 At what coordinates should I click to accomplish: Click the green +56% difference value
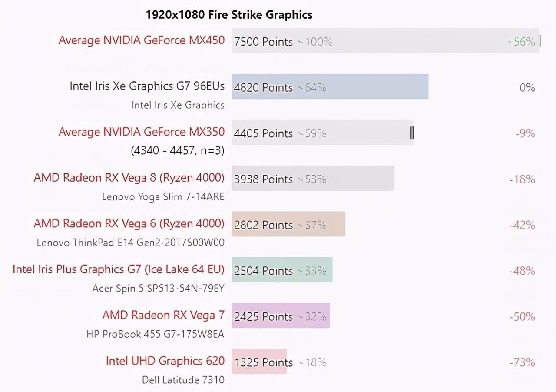click(x=521, y=42)
